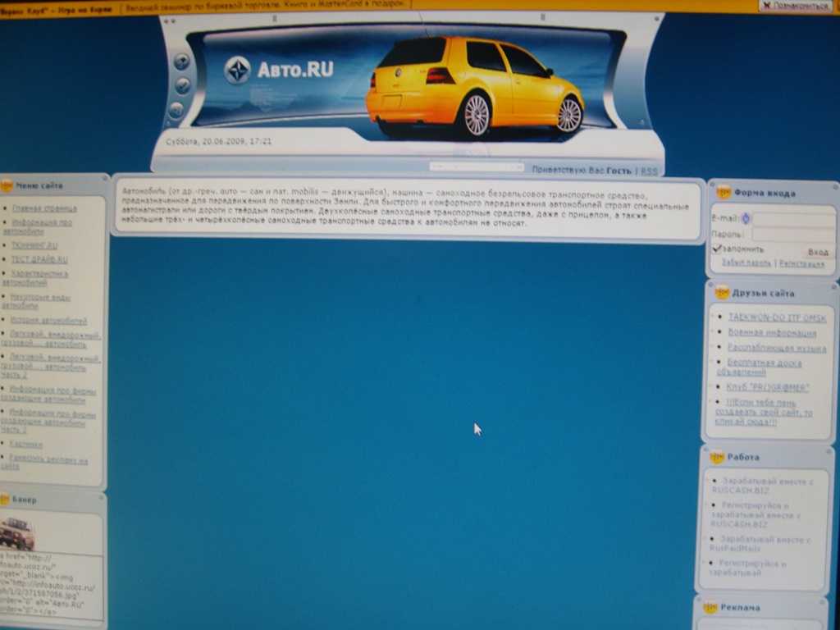
Task: Click the Друзья сайта panel title
Action: pos(763,294)
